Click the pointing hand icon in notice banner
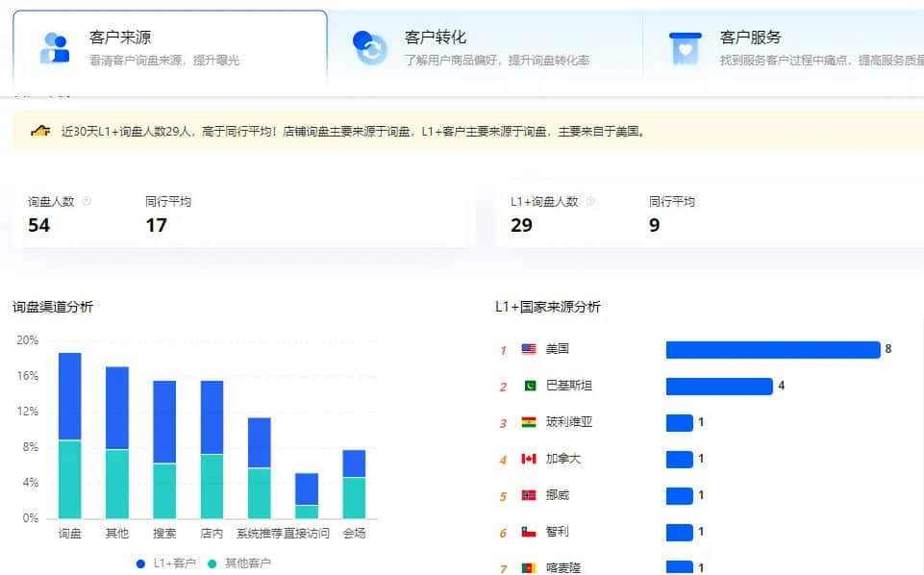This screenshot has width=924, height=575. (x=40, y=131)
